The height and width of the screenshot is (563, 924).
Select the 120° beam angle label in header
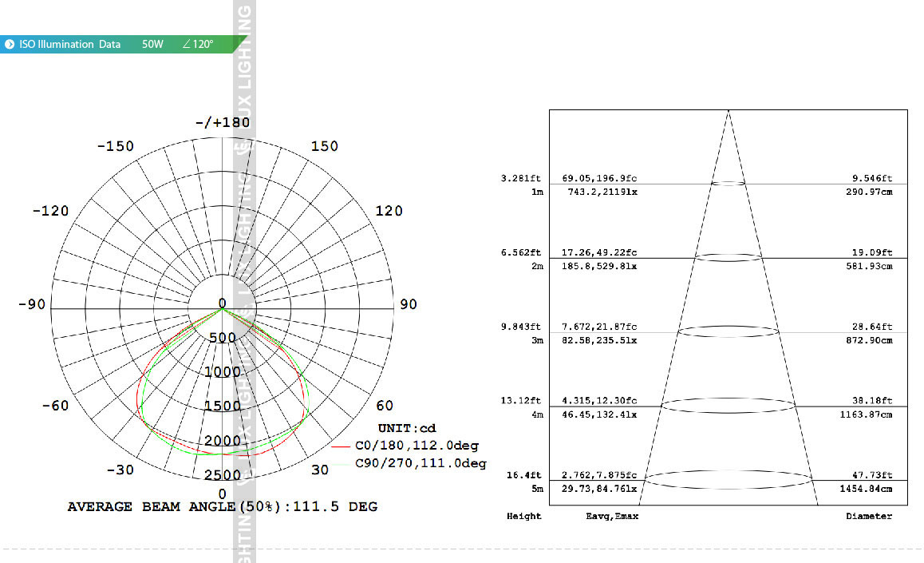(198, 44)
